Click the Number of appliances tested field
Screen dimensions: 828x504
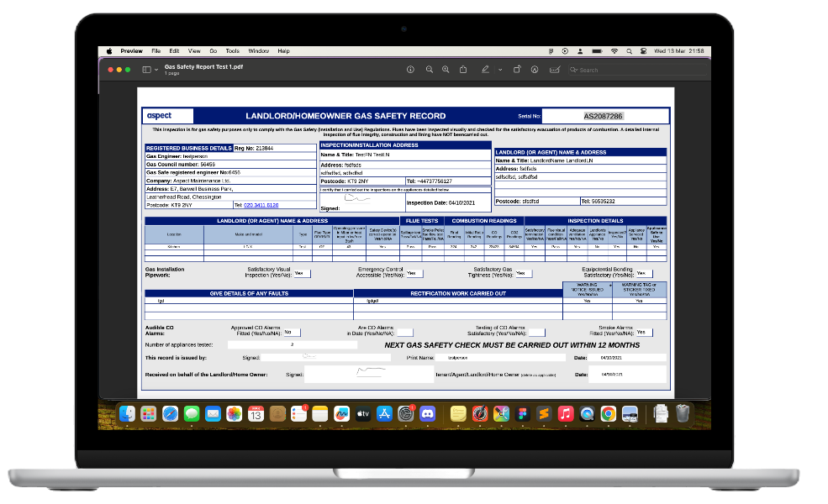coord(292,344)
